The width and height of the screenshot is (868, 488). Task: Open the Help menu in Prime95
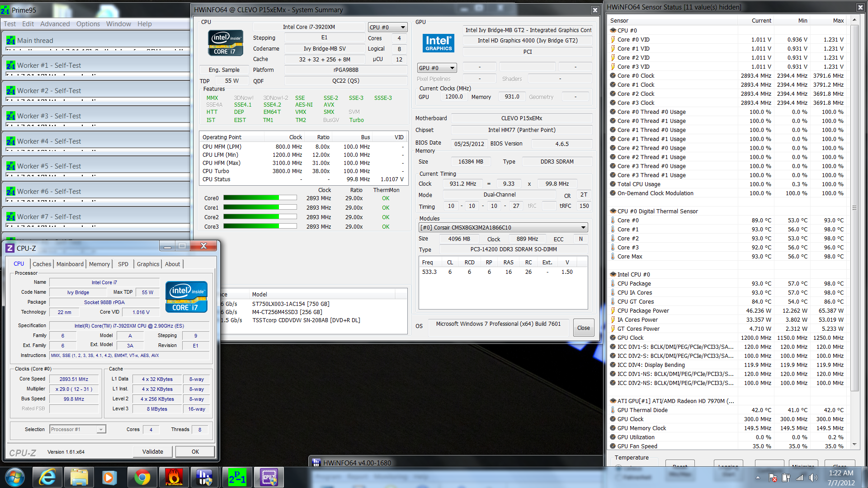pos(145,24)
